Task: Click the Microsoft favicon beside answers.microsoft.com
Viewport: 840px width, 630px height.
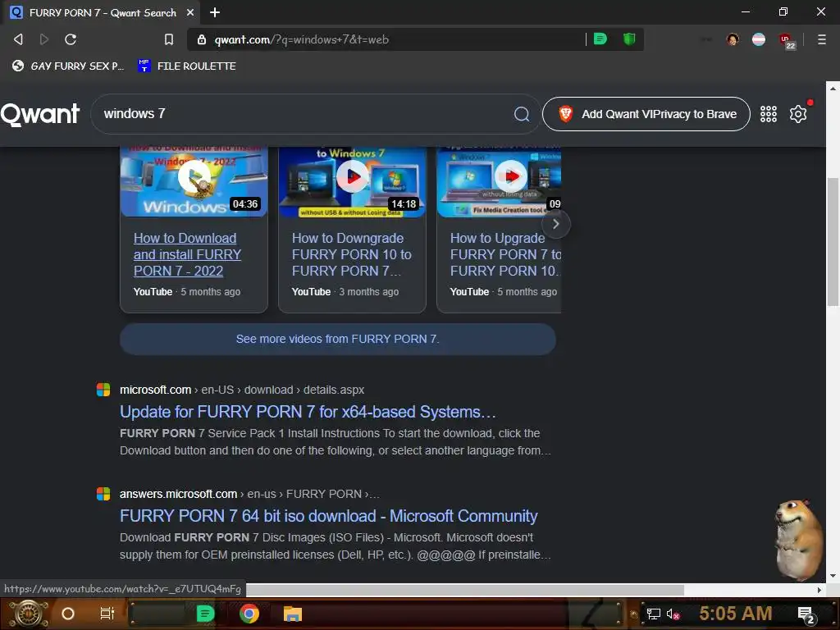Action: coord(103,493)
